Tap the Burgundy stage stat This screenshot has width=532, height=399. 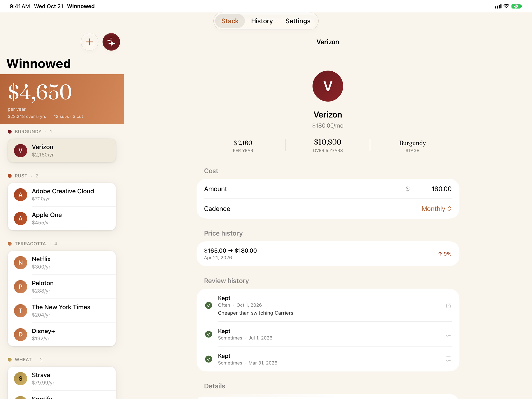[x=412, y=146]
